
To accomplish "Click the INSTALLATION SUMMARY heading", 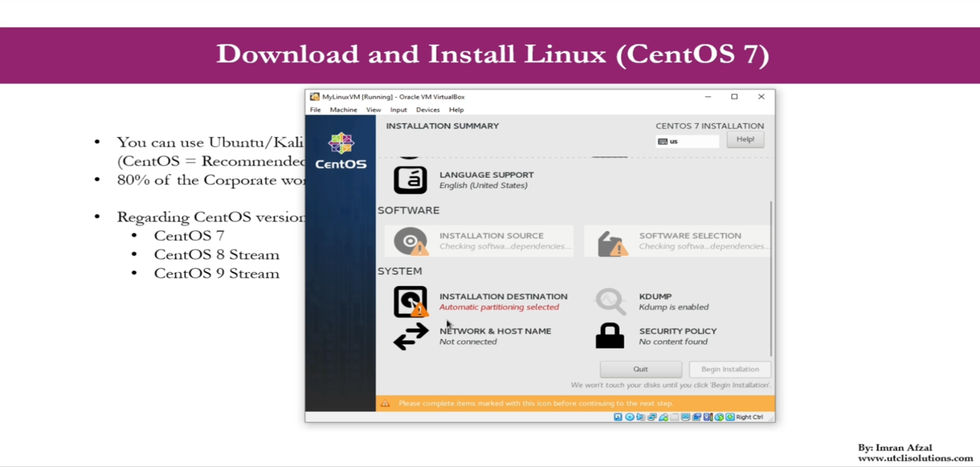I will pyautogui.click(x=443, y=126).
